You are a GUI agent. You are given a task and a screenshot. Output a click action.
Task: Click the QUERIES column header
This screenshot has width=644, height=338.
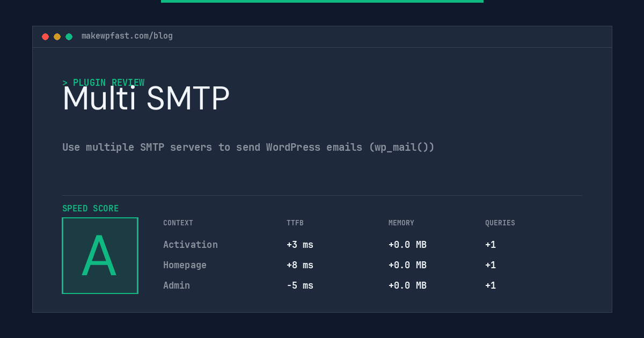[500, 223]
